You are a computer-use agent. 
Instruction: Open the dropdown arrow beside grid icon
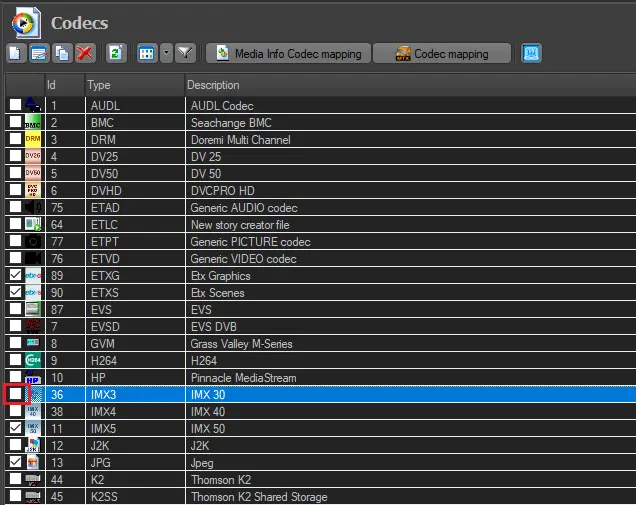tap(165, 53)
